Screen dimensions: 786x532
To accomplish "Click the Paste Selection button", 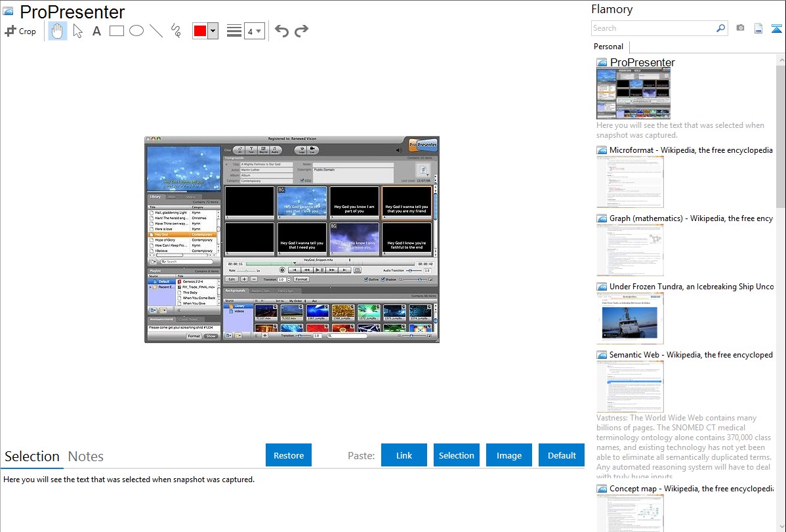I will point(456,455).
